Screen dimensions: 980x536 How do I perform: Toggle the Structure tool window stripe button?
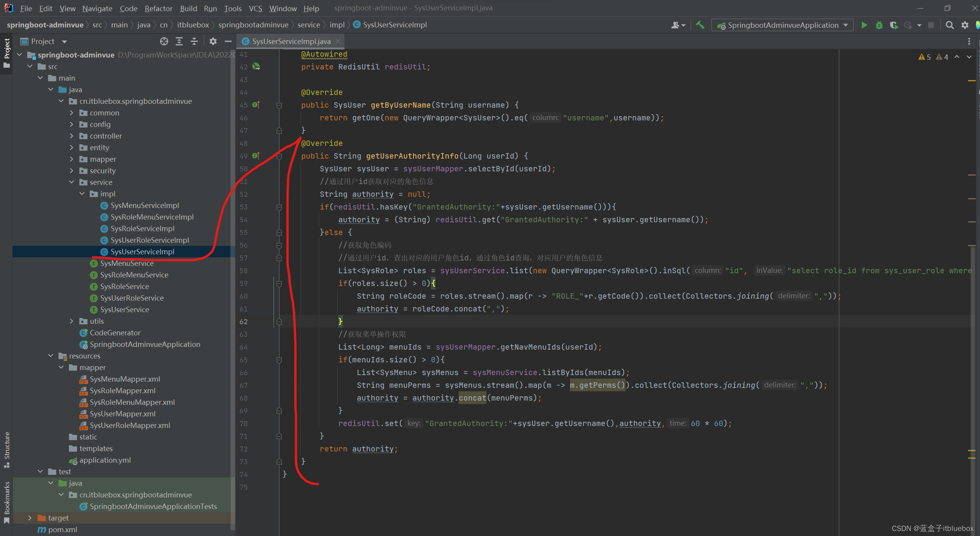(7, 450)
